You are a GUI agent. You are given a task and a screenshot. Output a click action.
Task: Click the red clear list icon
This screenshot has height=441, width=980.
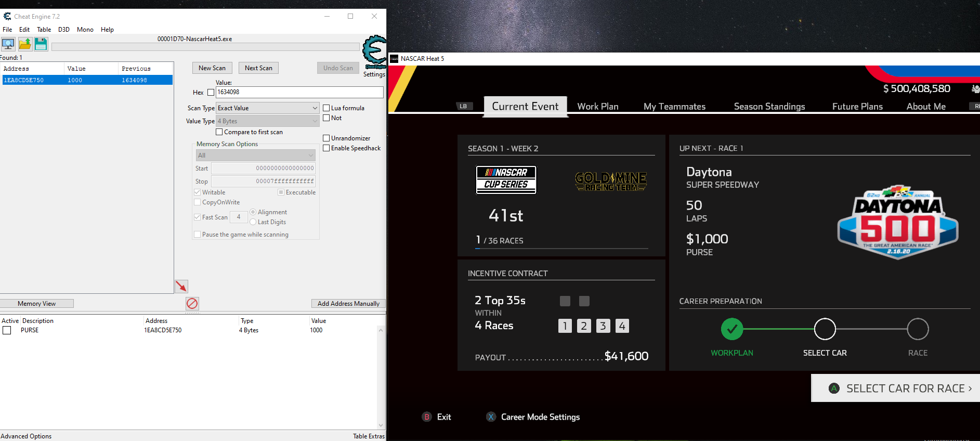click(x=192, y=303)
